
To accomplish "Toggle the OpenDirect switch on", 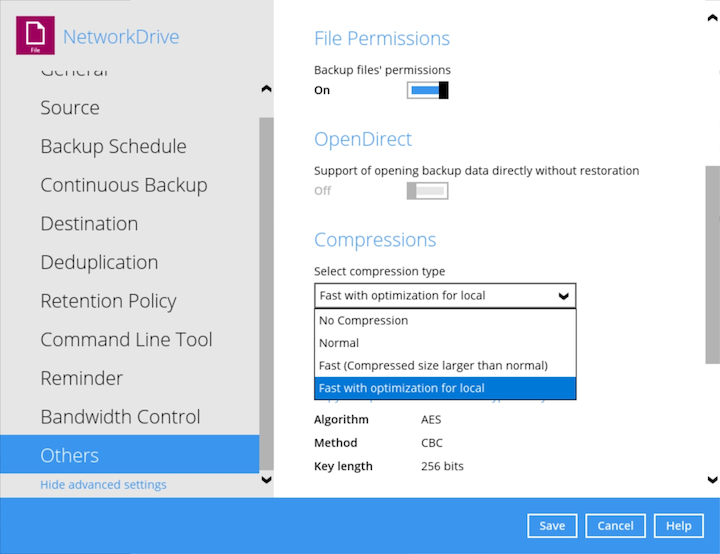I will pyautogui.click(x=428, y=191).
